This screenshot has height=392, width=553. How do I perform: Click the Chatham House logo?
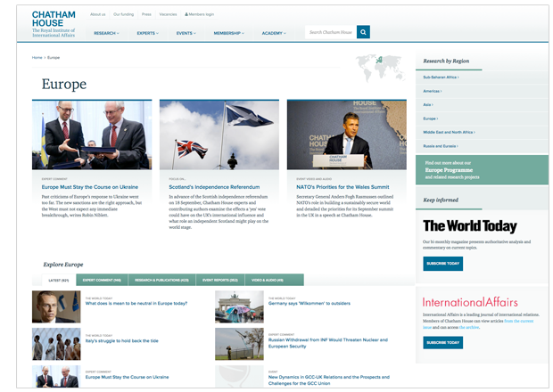click(x=53, y=23)
